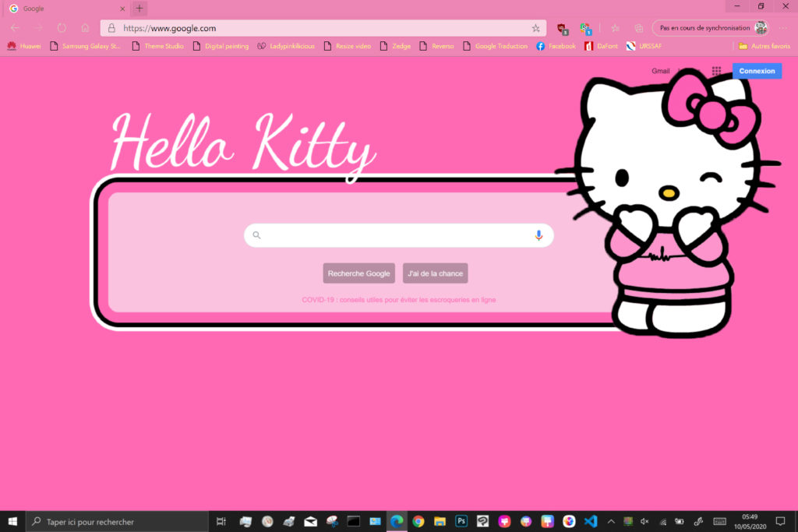Viewport: 798px width, 532px height.
Task: Open the Gmail link
Action: click(661, 71)
